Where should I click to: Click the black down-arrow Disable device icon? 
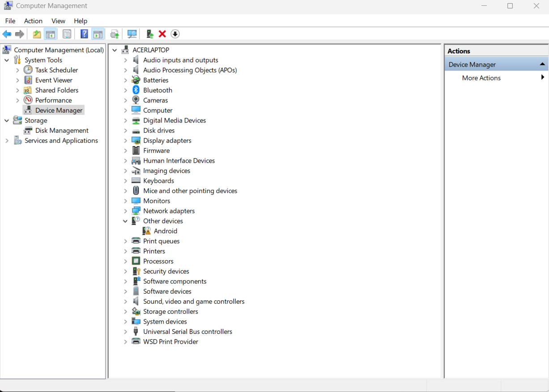pyautogui.click(x=175, y=34)
